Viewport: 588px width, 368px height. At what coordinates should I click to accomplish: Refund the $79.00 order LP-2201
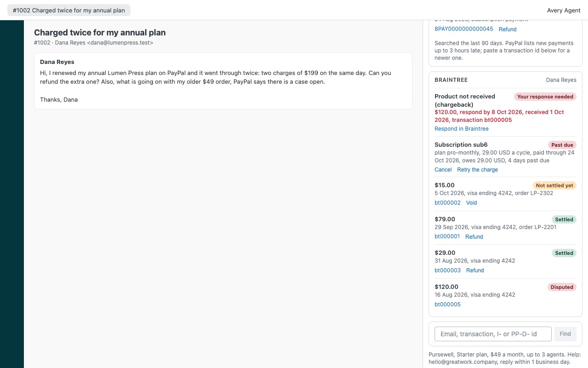click(474, 237)
